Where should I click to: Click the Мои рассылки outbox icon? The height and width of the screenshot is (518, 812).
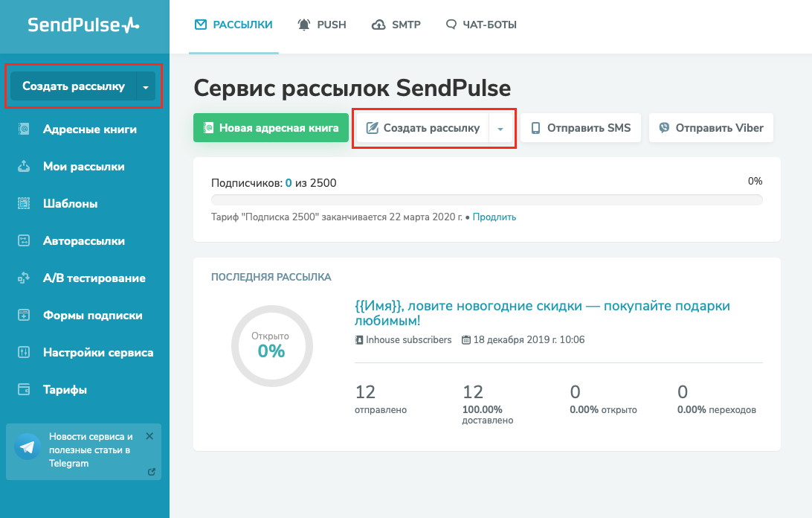coord(24,166)
